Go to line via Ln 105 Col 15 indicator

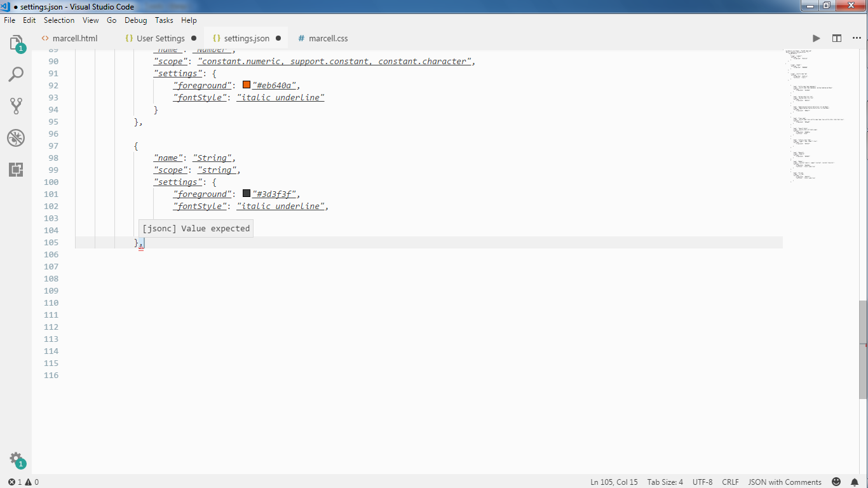(614, 482)
